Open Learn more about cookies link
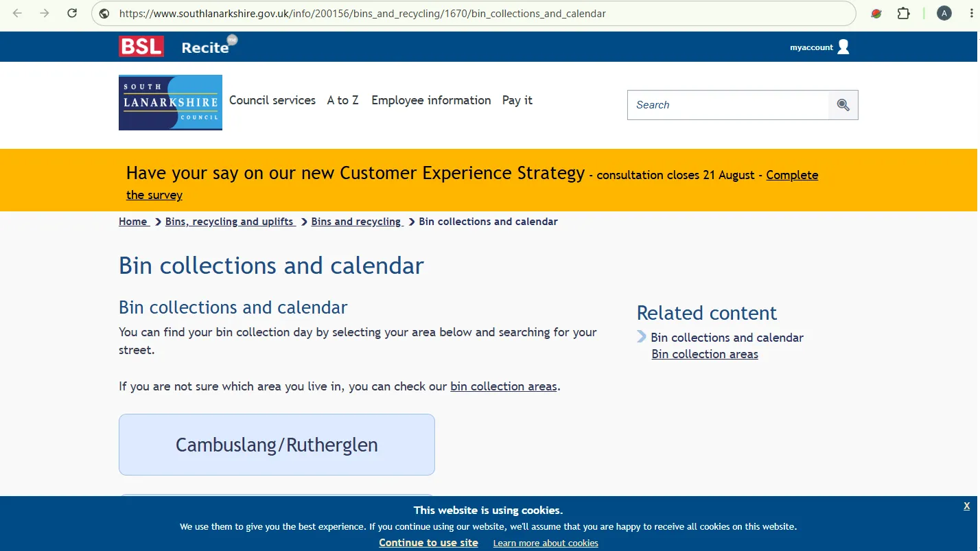The height and width of the screenshot is (551, 980). pos(546,543)
